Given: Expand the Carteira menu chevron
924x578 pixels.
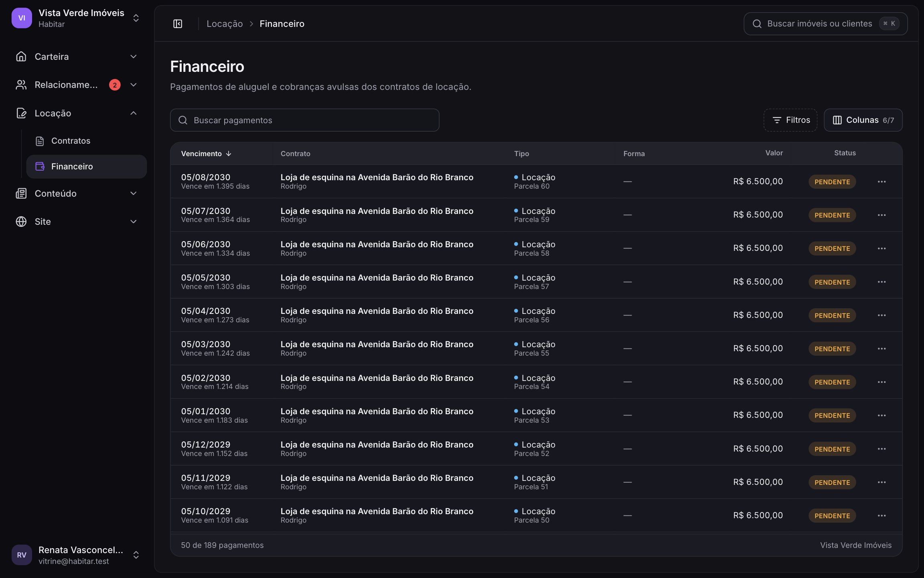Looking at the screenshot, I should pyautogui.click(x=134, y=57).
